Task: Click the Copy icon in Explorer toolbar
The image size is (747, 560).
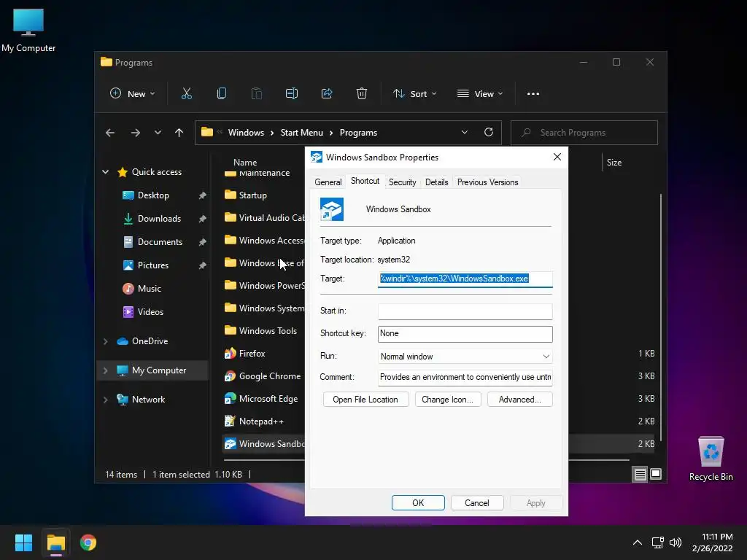Action: pyautogui.click(x=222, y=94)
